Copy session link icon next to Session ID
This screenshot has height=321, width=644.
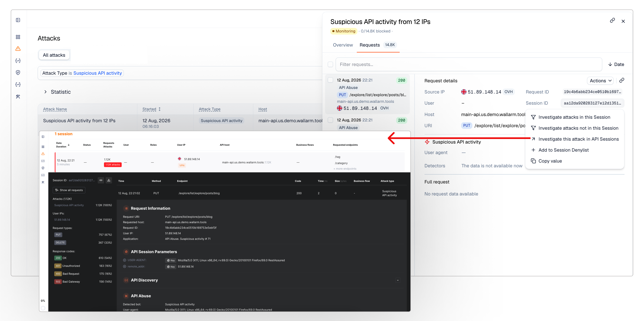coord(101,180)
